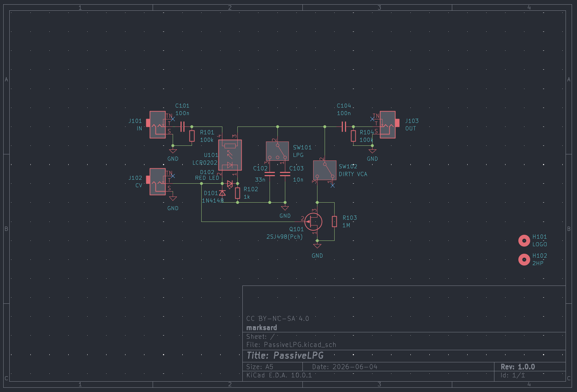Select the R103 1M resistor symbol

(334, 222)
